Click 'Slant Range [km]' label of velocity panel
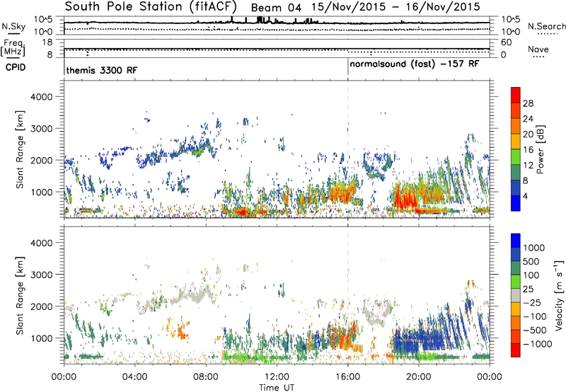 coord(20,295)
